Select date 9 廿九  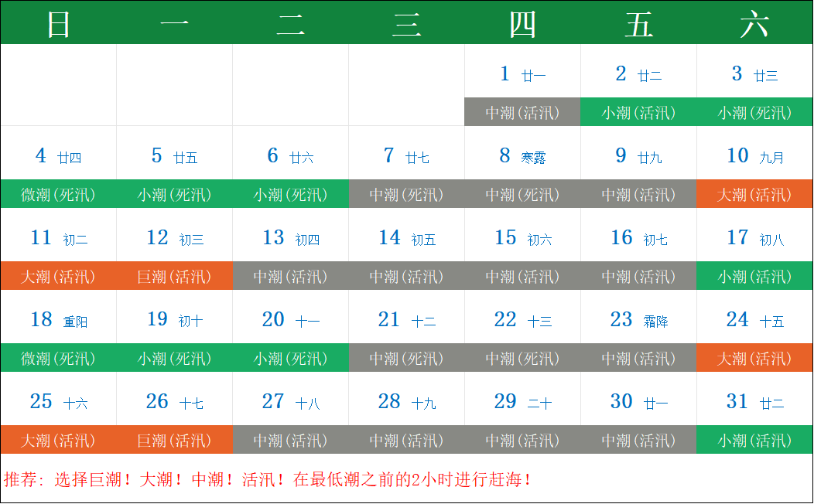tap(638, 156)
